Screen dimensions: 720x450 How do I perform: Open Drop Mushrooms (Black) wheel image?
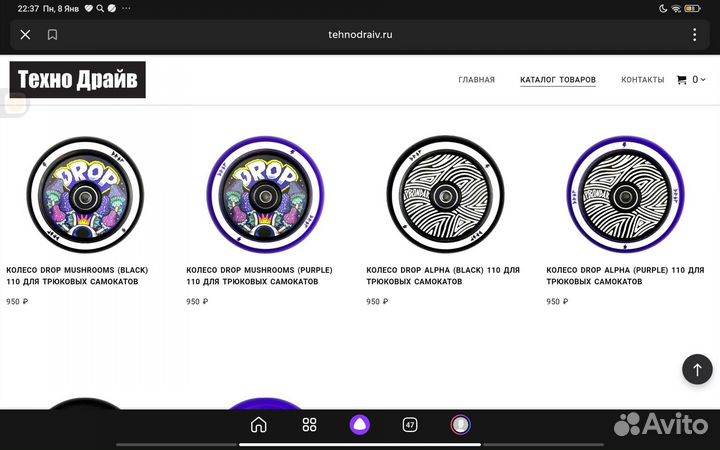[x=85, y=194]
